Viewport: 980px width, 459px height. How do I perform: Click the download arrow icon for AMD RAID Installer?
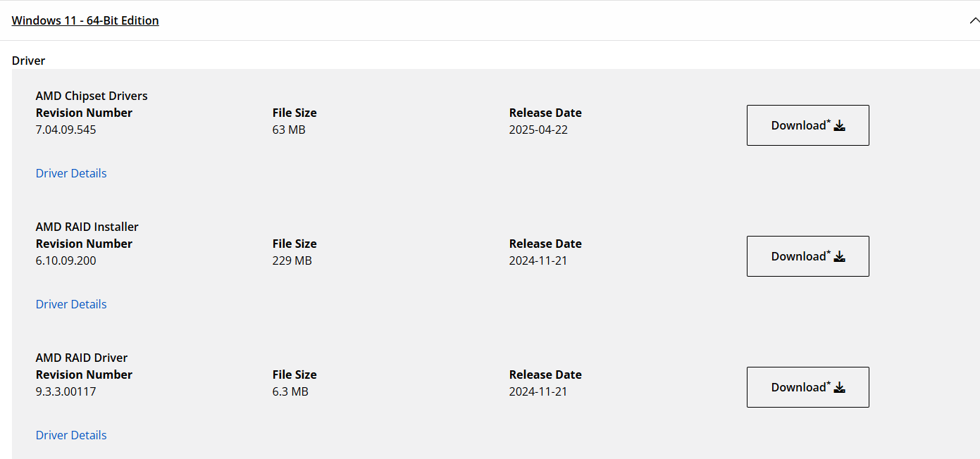839,257
